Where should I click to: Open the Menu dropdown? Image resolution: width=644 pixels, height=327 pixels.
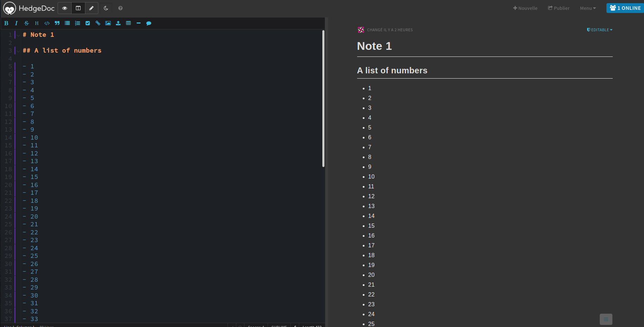pos(587,8)
